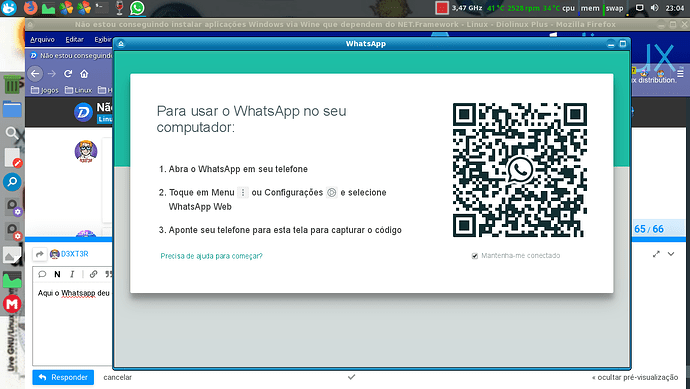The width and height of the screenshot is (690, 389).
Task: Click the red indicator square in the system tray
Action: [442, 8]
